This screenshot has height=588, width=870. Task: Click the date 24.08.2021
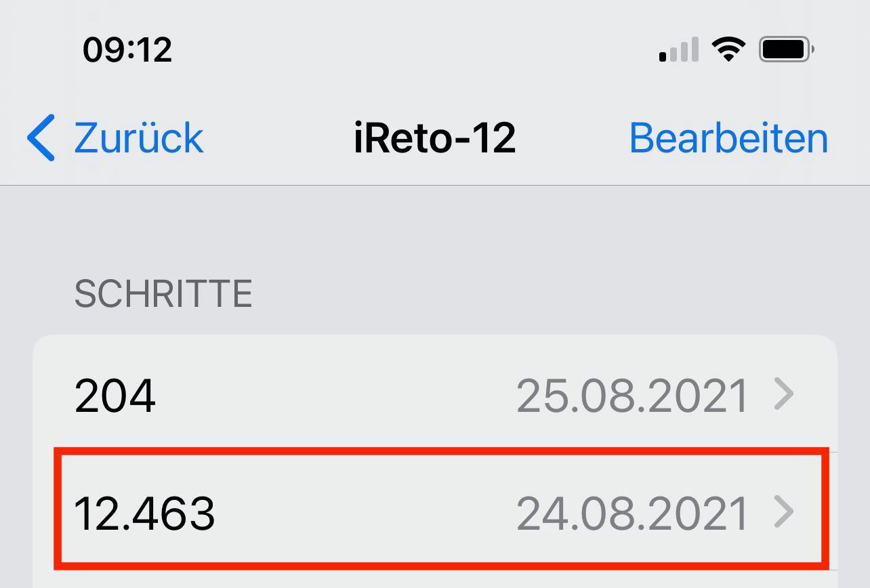click(631, 513)
